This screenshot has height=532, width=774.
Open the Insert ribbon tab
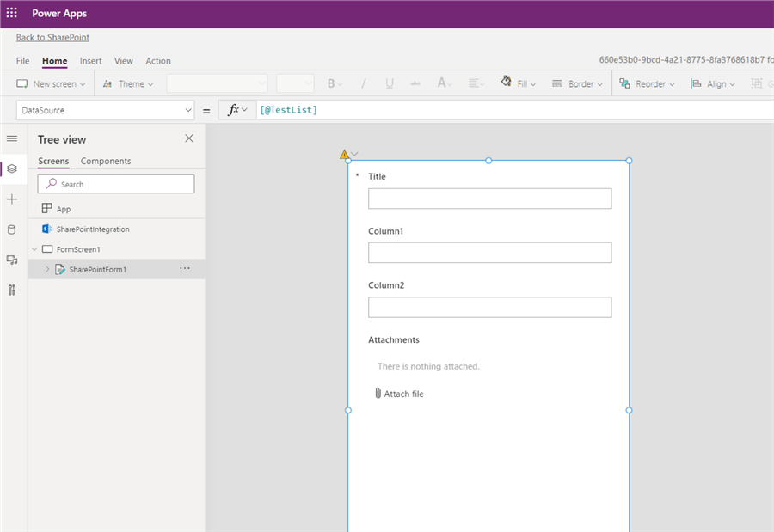(91, 61)
